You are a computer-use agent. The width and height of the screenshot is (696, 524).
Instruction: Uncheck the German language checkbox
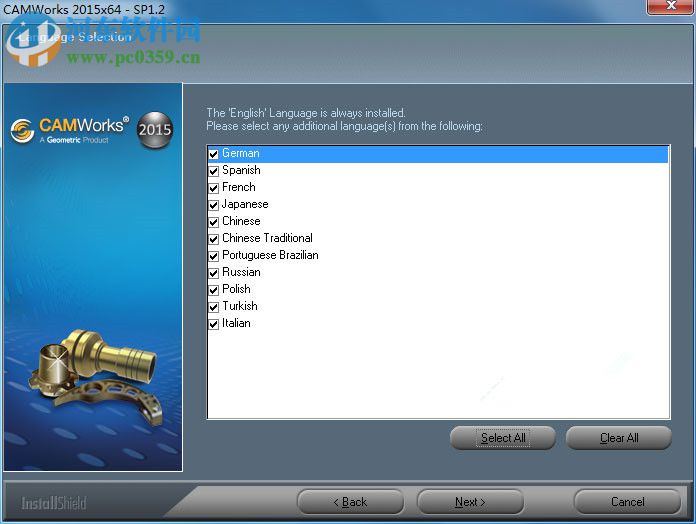click(x=214, y=154)
